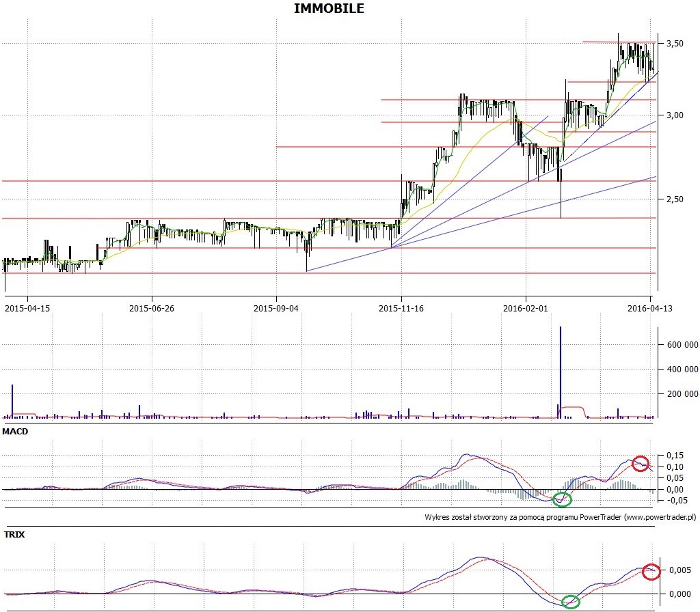The image size is (700, 612).
Task: Click the 0,05 MACD axis value
Action: click(675, 478)
